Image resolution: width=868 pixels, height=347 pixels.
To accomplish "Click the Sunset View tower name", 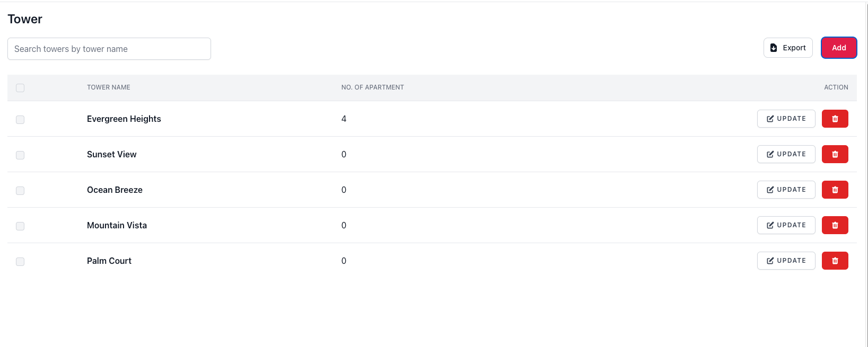I will tap(112, 154).
